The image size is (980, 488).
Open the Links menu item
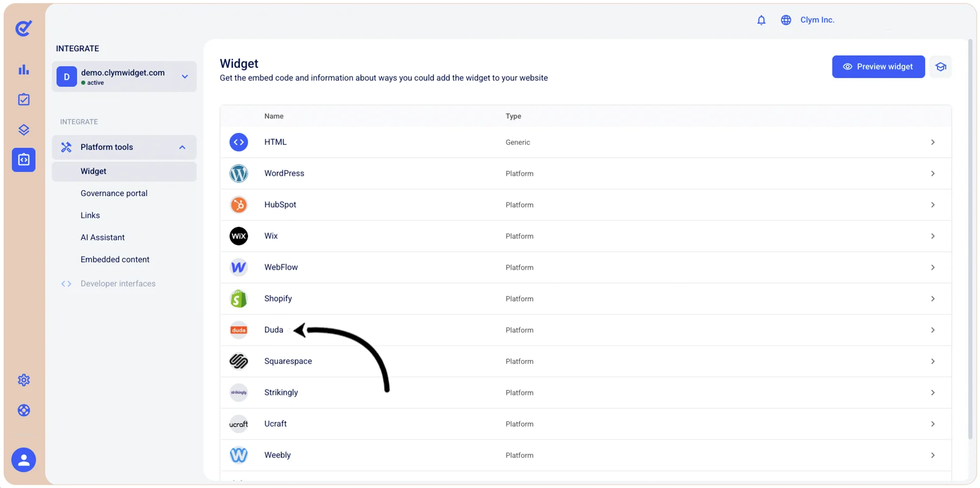pos(90,215)
